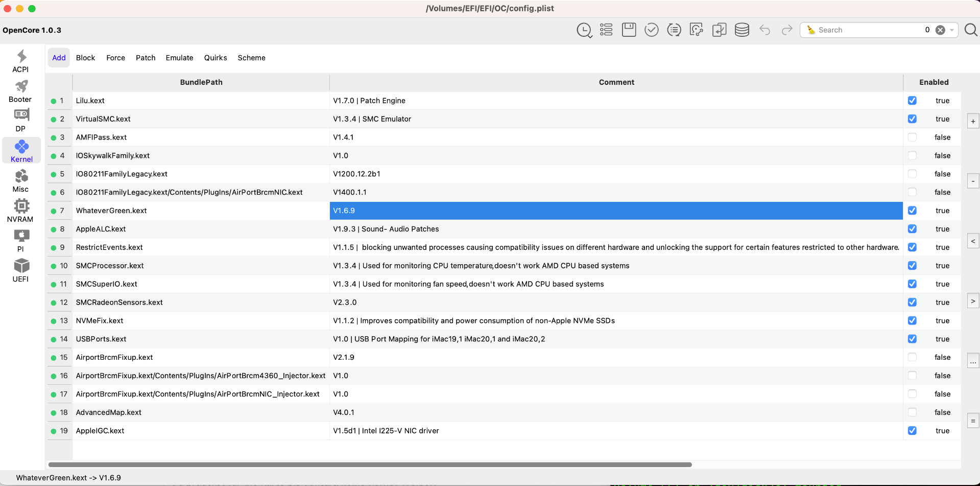Click the stacked pages arrow toolbar icon
Image resolution: width=980 pixels, height=486 pixels.
pos(719,30)
